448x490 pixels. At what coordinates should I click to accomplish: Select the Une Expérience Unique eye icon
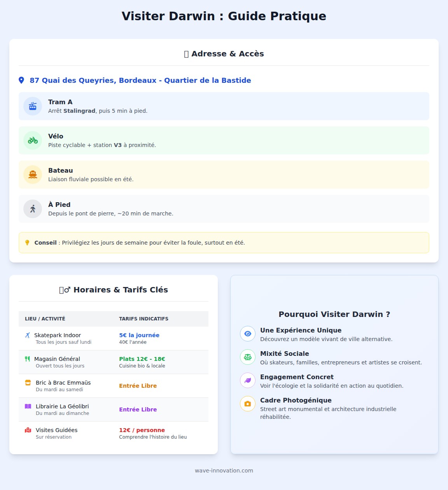click(x=247, y=333)
